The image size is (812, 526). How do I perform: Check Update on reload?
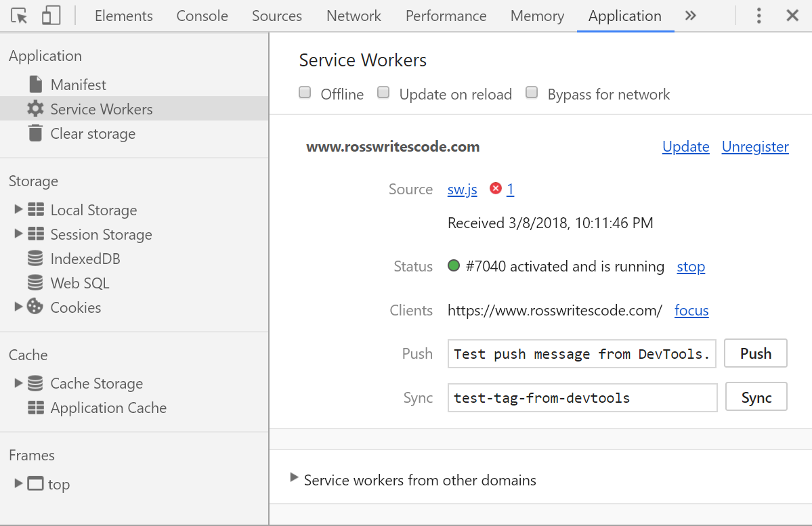pyautogui.click(x=383, y=92)
